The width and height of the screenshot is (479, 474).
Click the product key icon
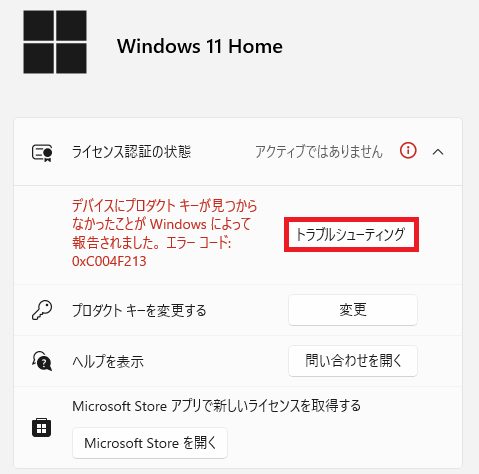[x=42, y=310]
